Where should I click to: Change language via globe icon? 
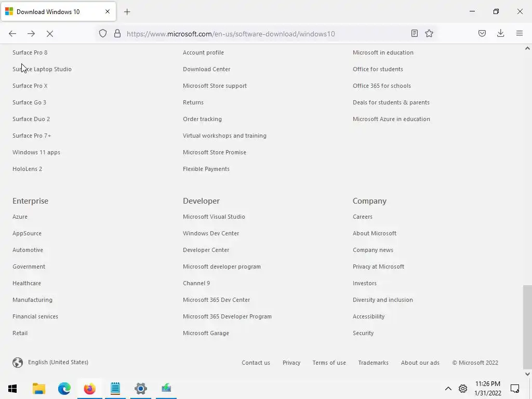click(18, 363)
